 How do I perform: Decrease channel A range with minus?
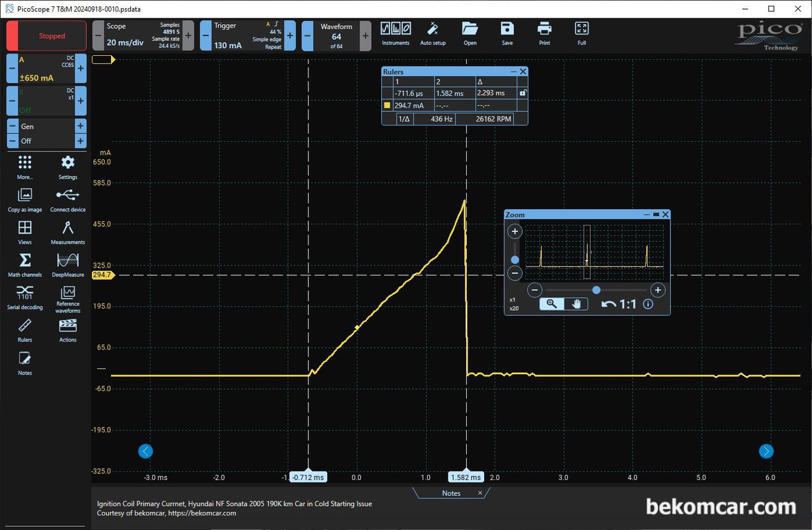12,68
